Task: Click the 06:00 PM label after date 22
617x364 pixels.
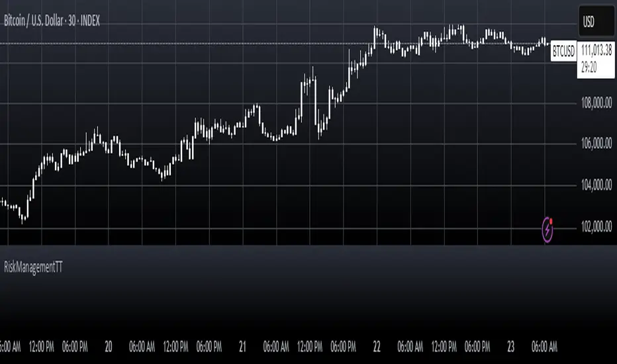Action: click(x=477, y=347)
